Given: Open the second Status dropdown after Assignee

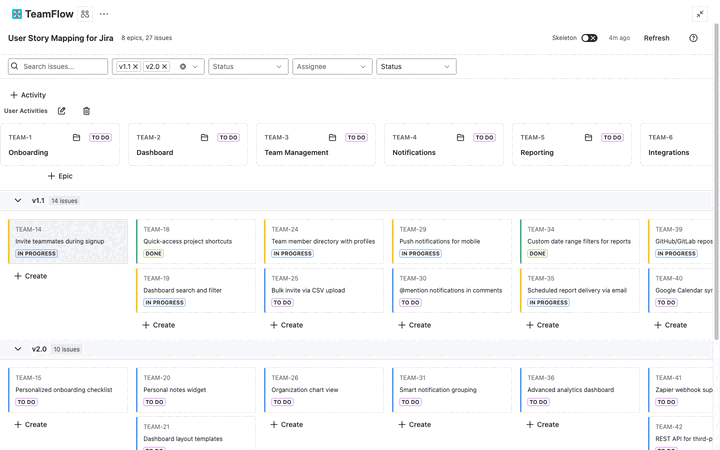Looking at the screenshot, I should tap(416, 67).
